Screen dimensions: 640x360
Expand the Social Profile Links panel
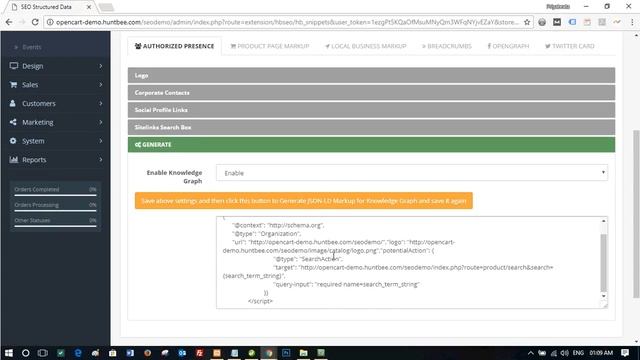(371, 110)
